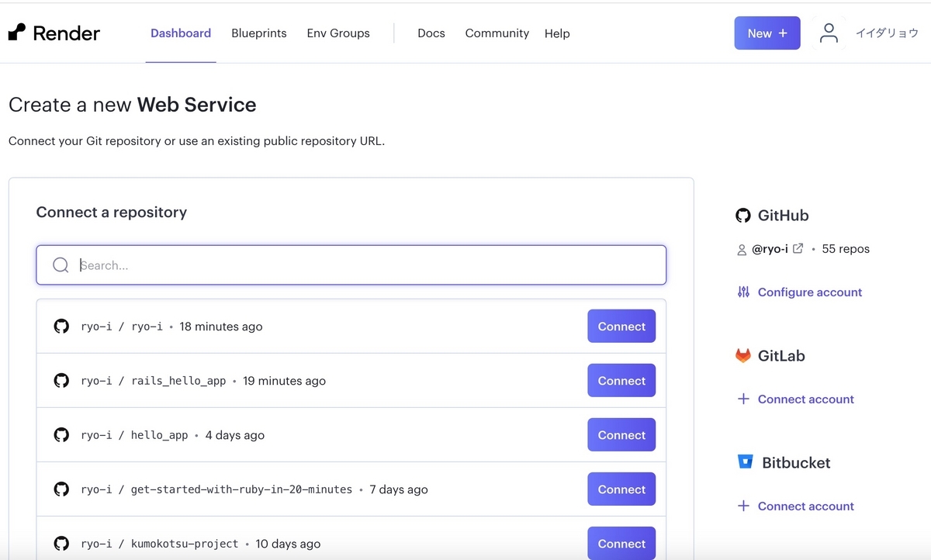Open the Dashboard tab
Viewport: 931px width, 560px height.
click(x=181, y=33)
